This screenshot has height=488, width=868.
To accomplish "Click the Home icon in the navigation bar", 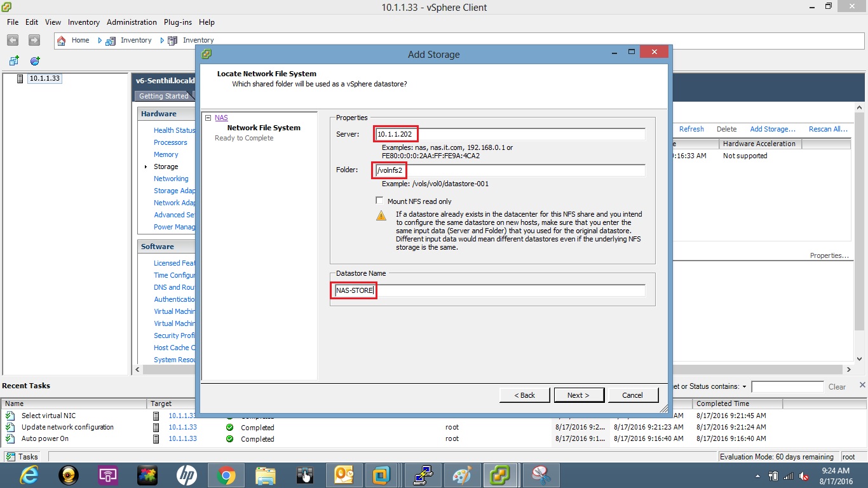I will pos(62,40).
